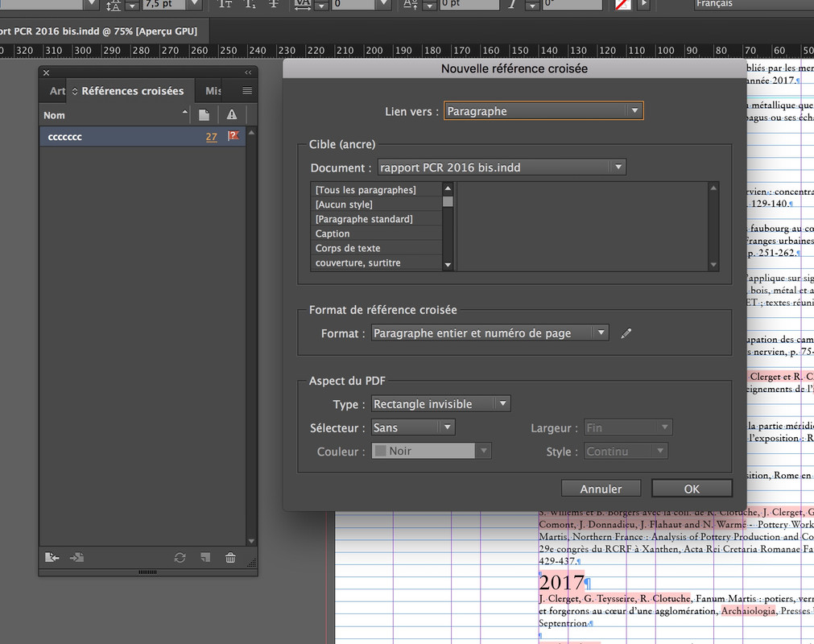Click the all caps TT icon in the toolbar

tap(225, 4)
